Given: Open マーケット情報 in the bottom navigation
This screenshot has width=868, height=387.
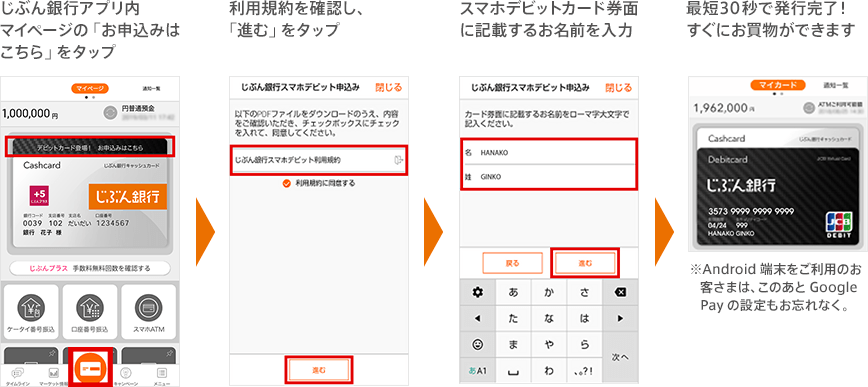Looking at the screenshot, I should pos(53,376).
